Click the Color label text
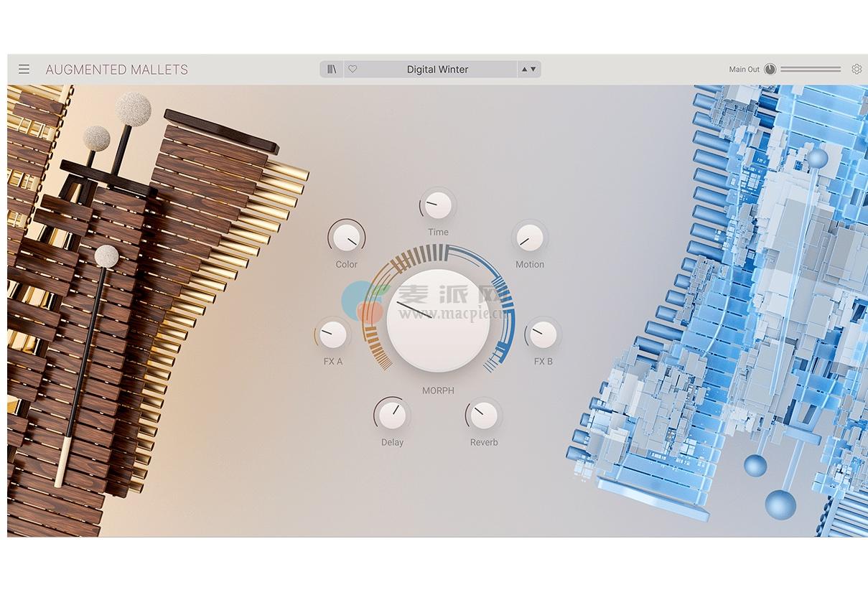Image resolution: width=868 pixels, height=605 pixels. coord(347,264)
